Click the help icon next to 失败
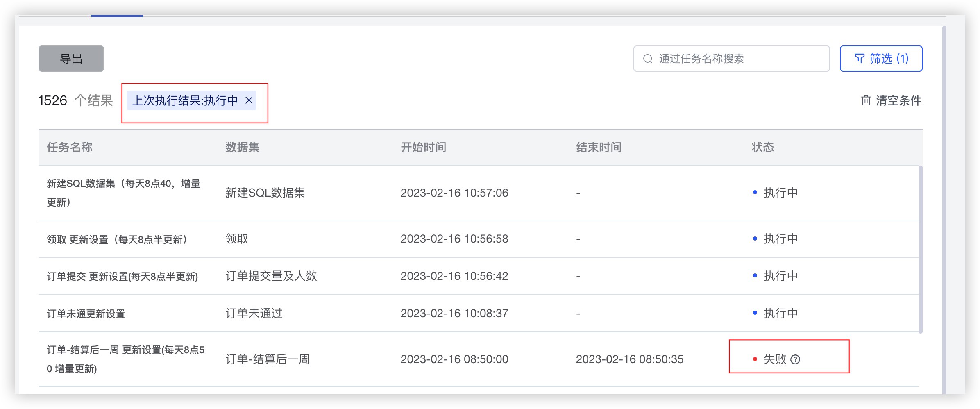Image resolution: width=980 pixels, height=409 pixels. (795, 359)
